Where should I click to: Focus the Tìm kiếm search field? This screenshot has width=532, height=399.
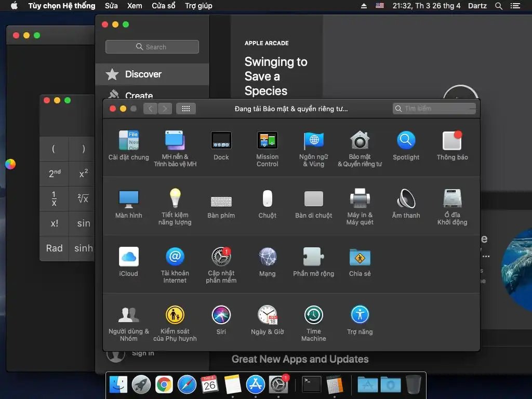(434, 108)
